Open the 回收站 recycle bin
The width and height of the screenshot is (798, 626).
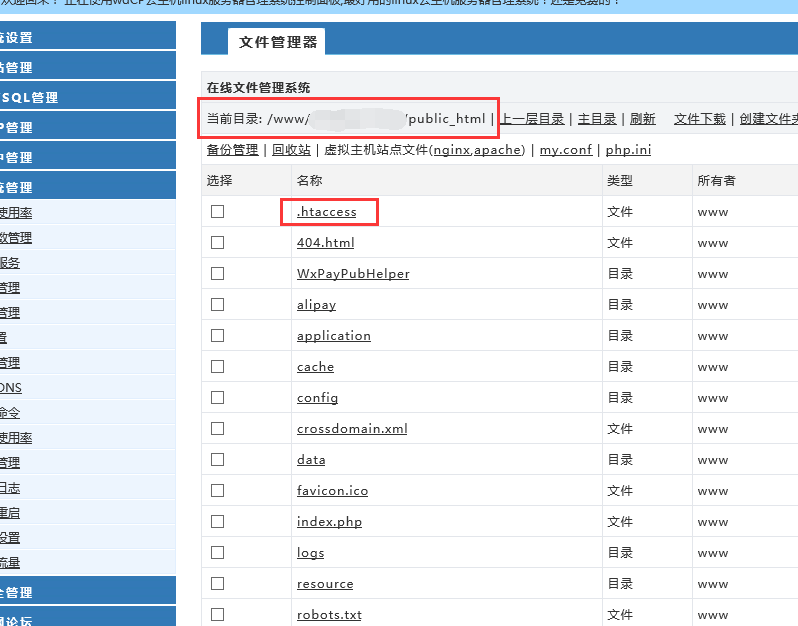[x=291, y=150]
